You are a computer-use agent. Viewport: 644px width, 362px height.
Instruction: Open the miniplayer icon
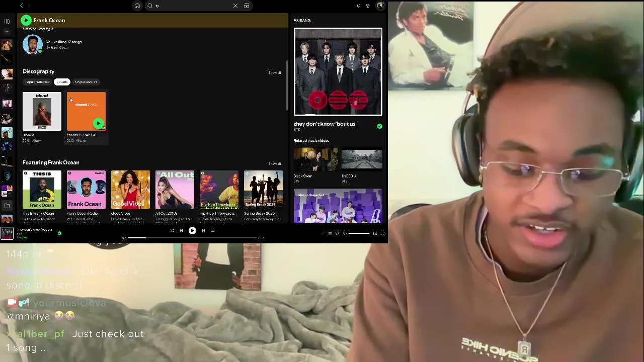click(x=375, y=233)
